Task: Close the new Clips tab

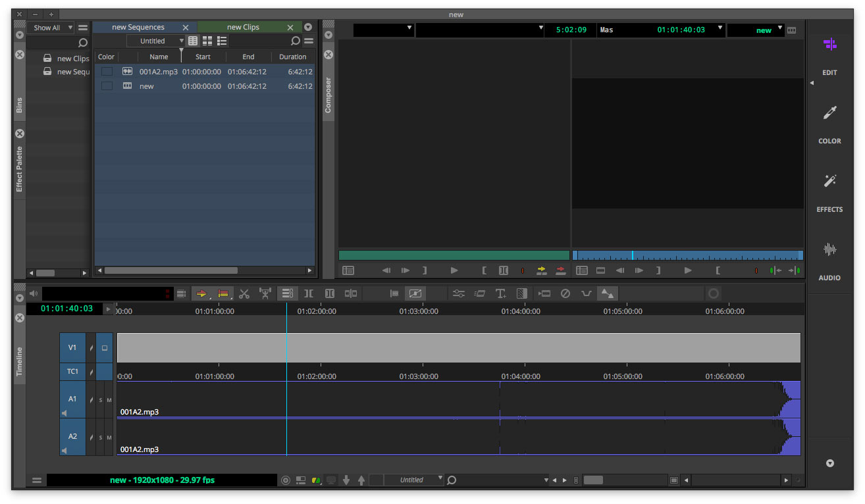Action: pos(290,28)
